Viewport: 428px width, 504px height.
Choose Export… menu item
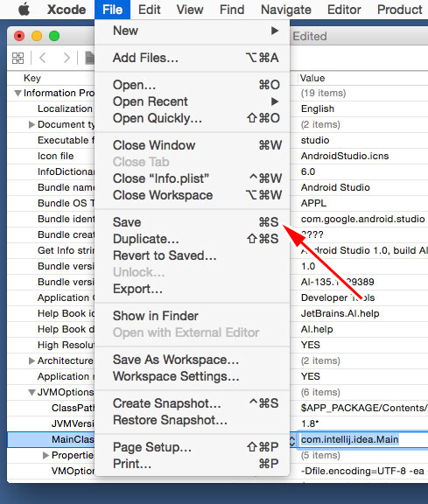click(x=193, y=289)
